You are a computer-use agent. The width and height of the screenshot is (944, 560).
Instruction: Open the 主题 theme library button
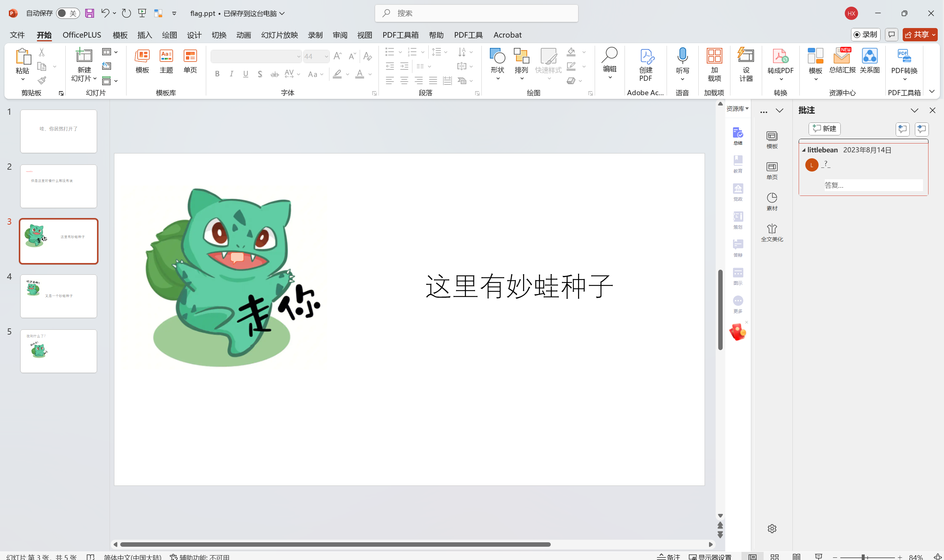(x=166, y=62)
